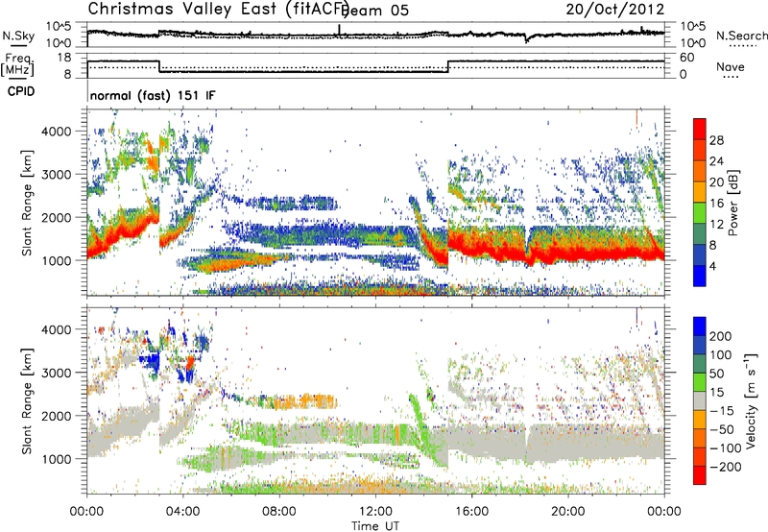Click the 'Christmas Valley East (fitACF)' title
This screenshot has height=532, width=768.
[x=219, y=10]
